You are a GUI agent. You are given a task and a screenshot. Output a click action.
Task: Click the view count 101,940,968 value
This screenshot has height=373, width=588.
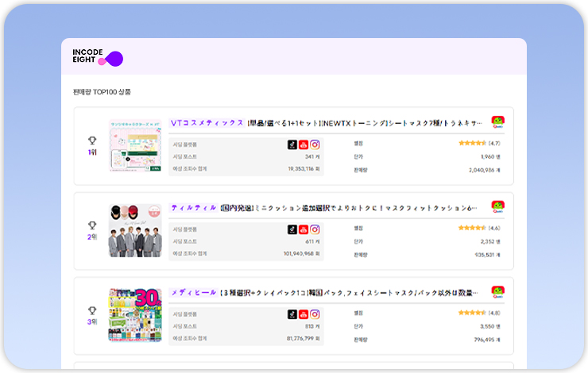tap(301, 253)
